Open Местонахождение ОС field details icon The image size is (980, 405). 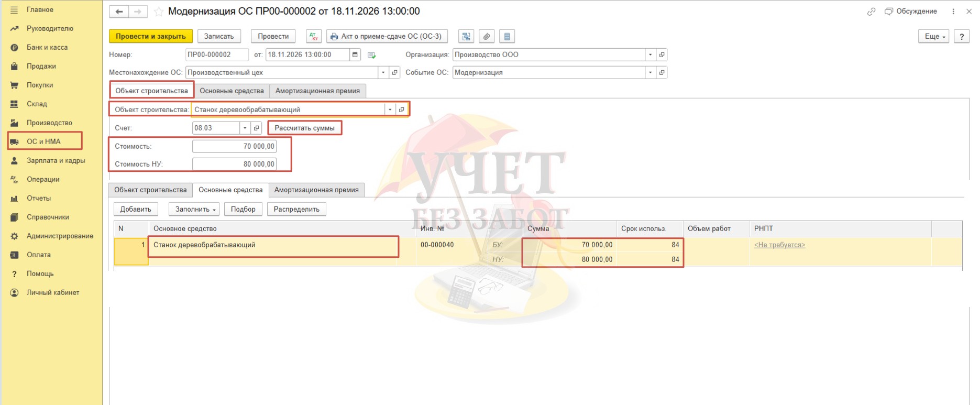395,72
